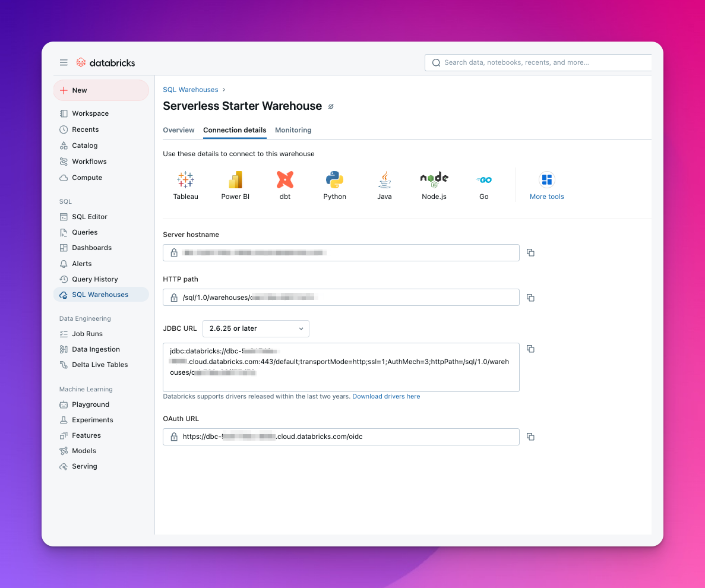Open the hamburger navigation menu
This screenshot has height=588, width=705.
click(x=64, y=62)
